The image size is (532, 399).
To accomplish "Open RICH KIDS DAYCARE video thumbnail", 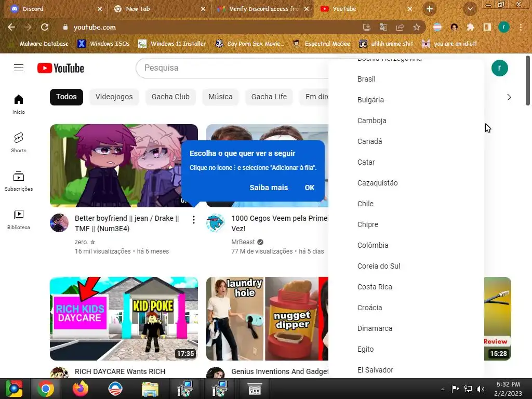I will pos(124,318).
